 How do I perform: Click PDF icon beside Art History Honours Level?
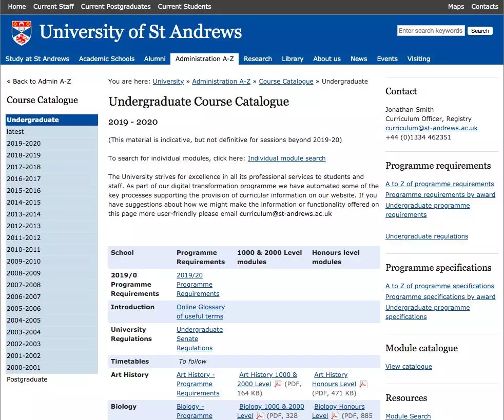[363, 384]
